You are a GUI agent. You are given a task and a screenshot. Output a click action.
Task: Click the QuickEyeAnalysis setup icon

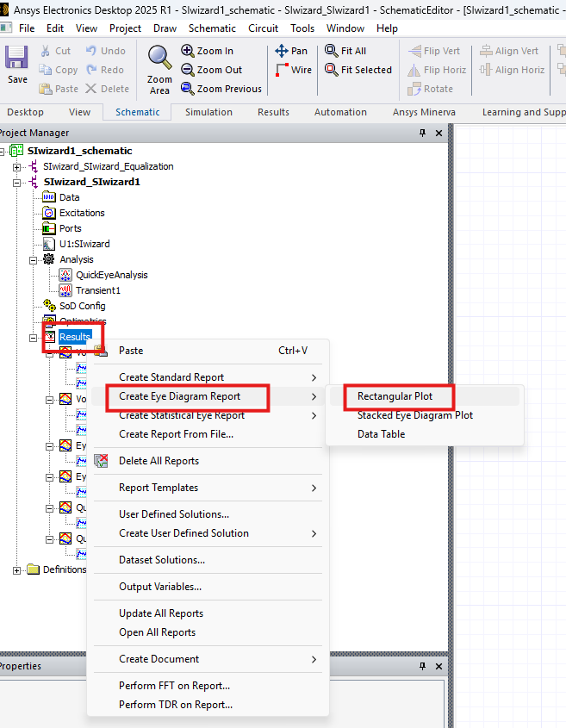pos(65,275)
